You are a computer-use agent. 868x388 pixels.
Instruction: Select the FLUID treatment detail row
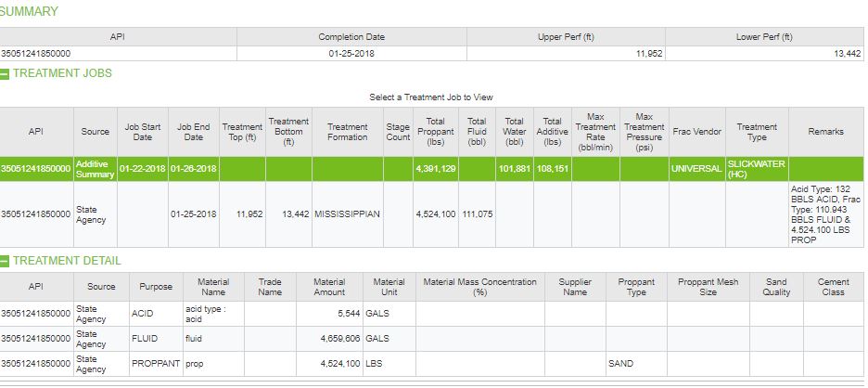(432, 339)
